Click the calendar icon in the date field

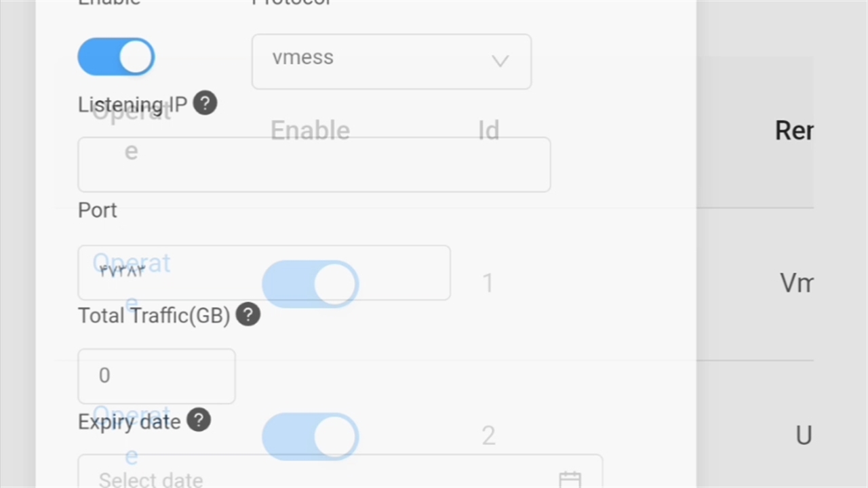[x=570, y=479]
